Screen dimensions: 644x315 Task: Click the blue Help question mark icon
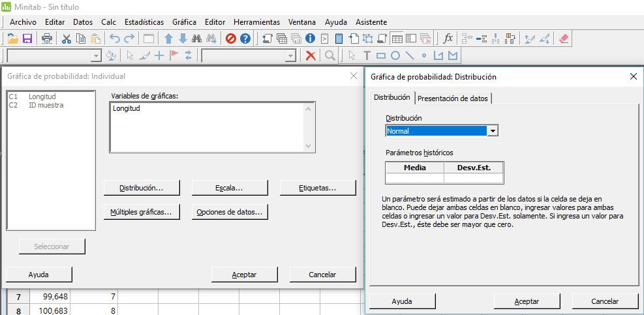tap(246, 38)
